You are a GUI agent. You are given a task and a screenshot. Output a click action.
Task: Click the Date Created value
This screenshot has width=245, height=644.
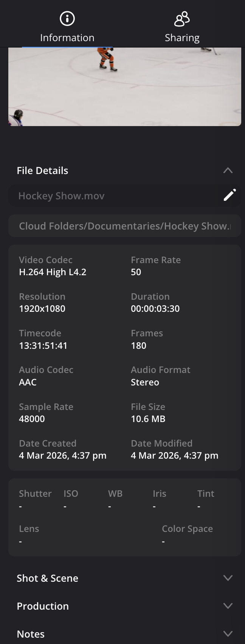coord(62,455)
